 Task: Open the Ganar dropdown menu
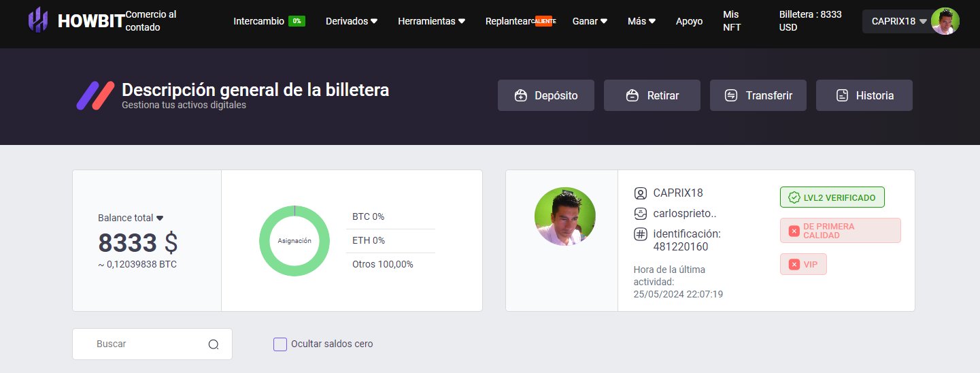click(590, 21)
